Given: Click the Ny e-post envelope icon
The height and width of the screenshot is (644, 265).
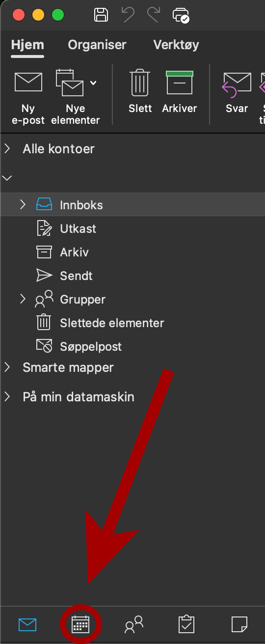Looking at the screenshot, I should click(x=28, y=82).
